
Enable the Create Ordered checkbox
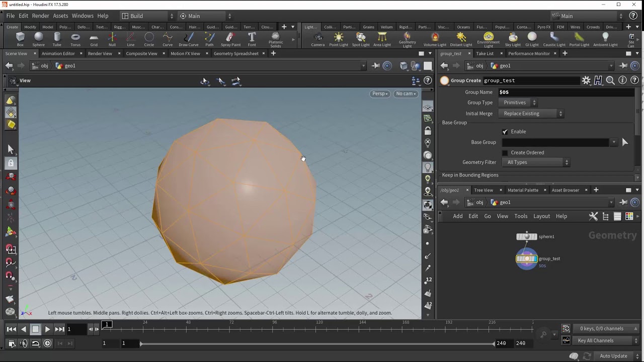pos(505,153)
